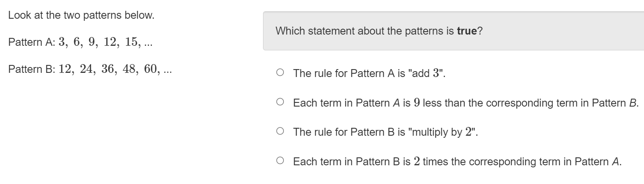The width and height of the screenshot is (644, 184).
Task: Mark the "2 times the corresponding term" radio button
Action: tap(280, 161)
